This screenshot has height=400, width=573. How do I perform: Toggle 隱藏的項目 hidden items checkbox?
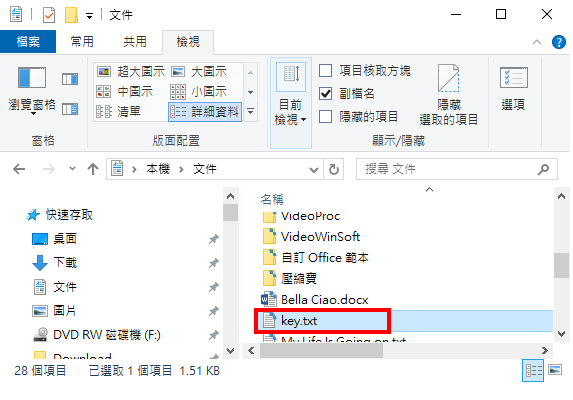point(325,117)
